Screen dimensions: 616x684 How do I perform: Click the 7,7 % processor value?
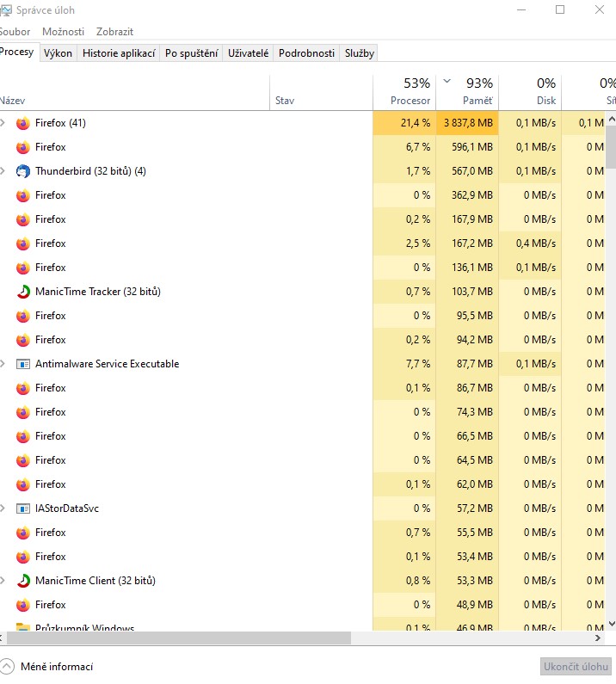[417, 364]
